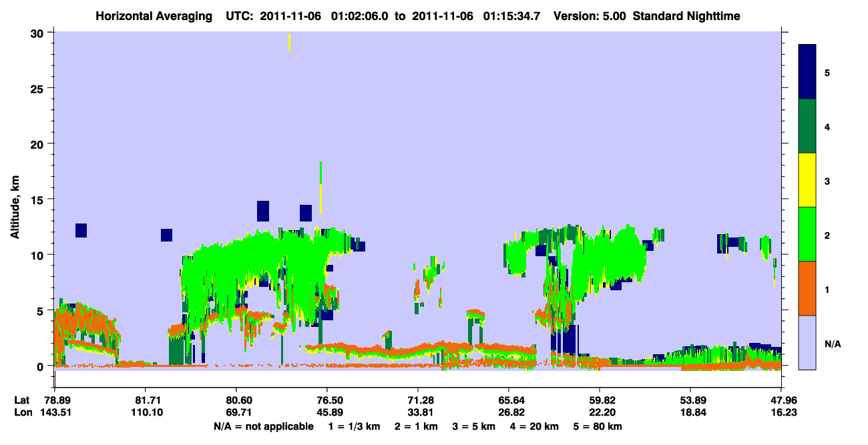Click the 'Lon' row label
Viewport: 868px width, 445px height.
point(23,412)
